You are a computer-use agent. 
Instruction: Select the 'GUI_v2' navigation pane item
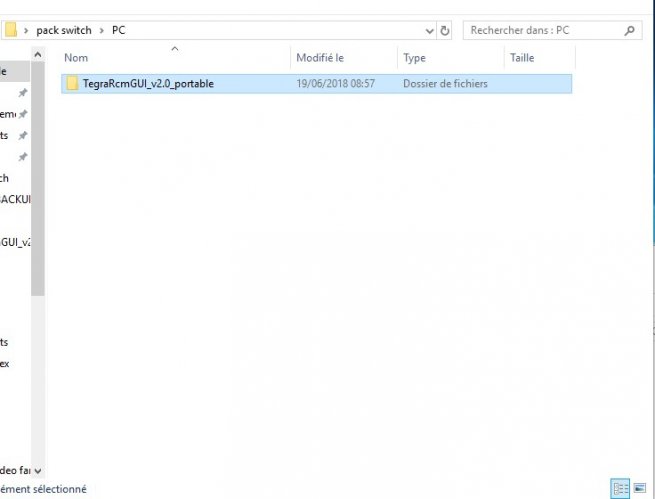pos(15,242)
